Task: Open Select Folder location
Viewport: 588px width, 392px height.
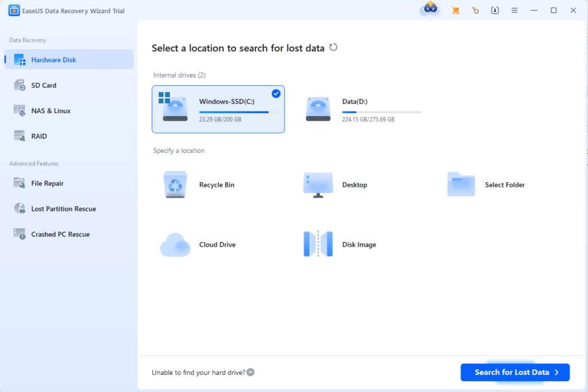Action: 486,185
